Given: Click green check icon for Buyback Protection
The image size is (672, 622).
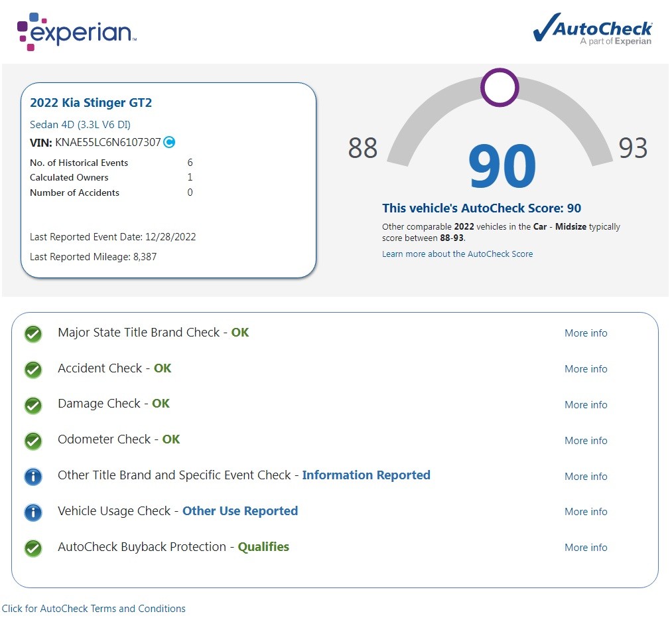Looking at the screenshot, I should (x=33, y=548).
